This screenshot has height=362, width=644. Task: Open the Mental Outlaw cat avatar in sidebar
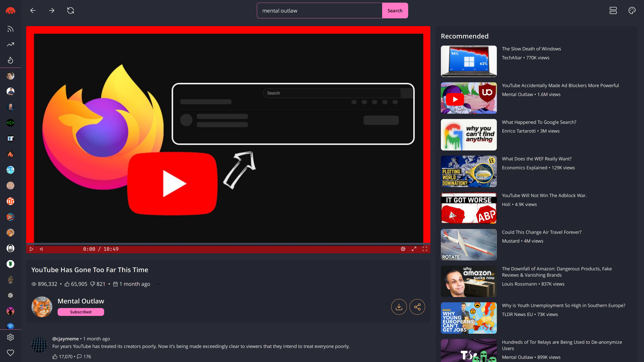click(10, 232)
